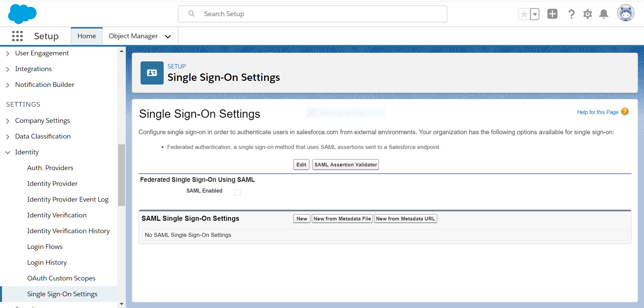Open the App Launcher grid icon
Image resolution: width=644 pixels, height=308 pixels.
(17, 36)
